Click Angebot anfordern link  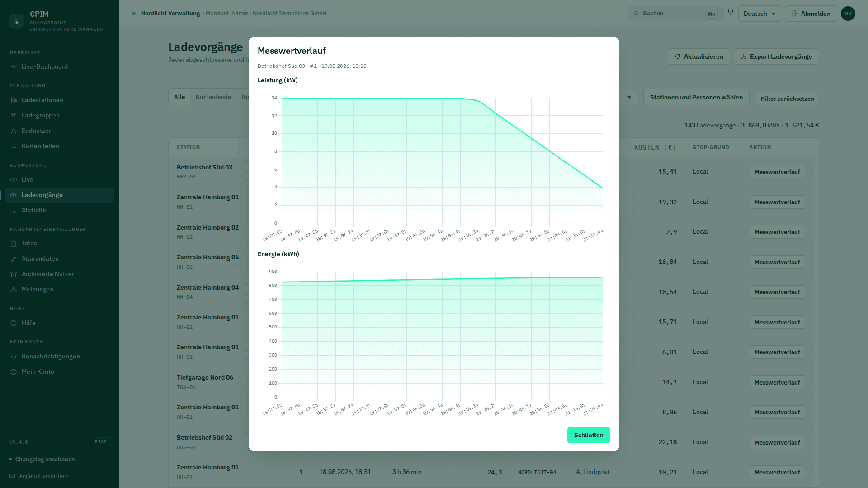44,476
